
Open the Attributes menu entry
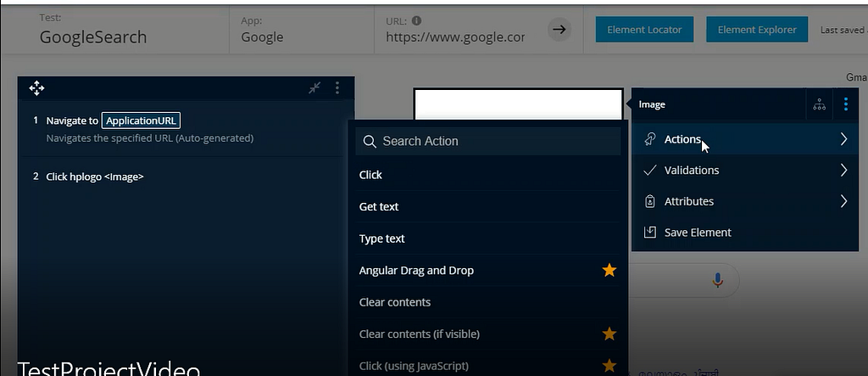click(745, 201)
